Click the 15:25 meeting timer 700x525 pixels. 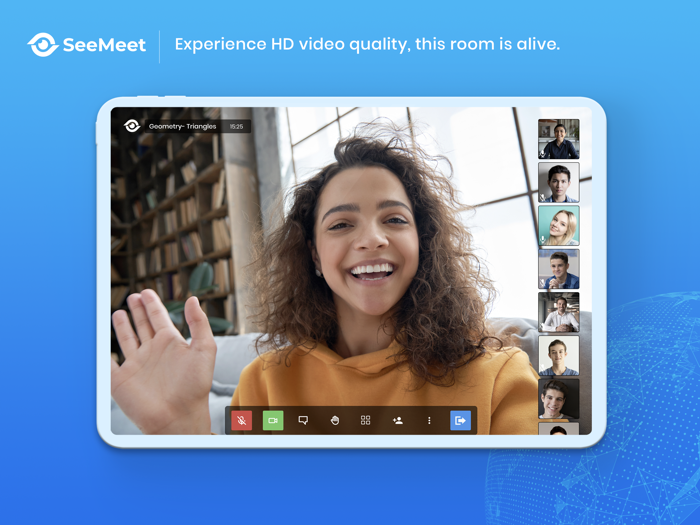[236, 127]
